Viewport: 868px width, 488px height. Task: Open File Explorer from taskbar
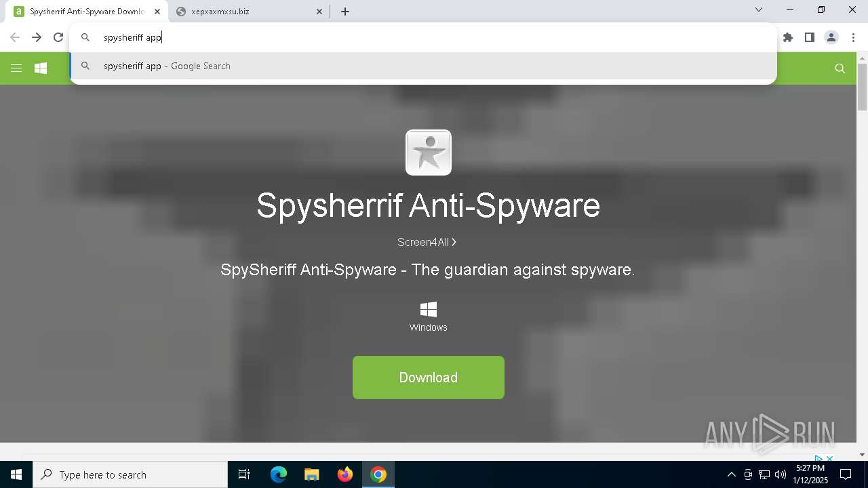pos(312,474)
